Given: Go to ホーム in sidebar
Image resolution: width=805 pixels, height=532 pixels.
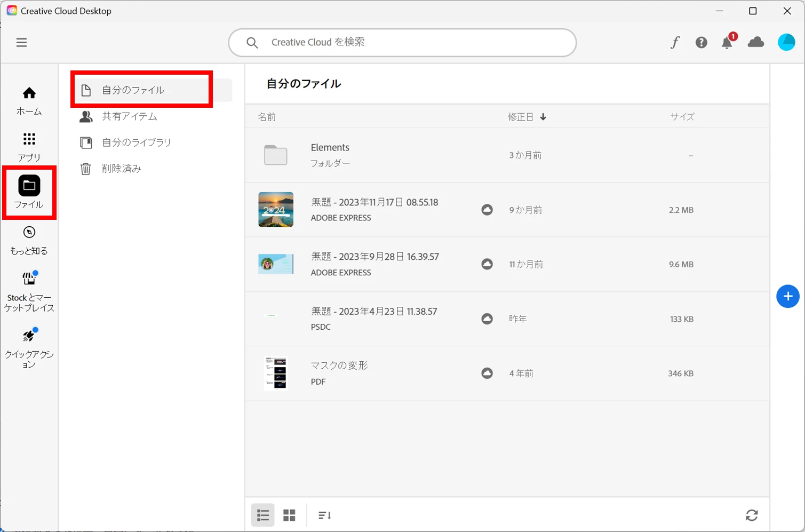Looking at the screenshot, I should click(29, 101).
